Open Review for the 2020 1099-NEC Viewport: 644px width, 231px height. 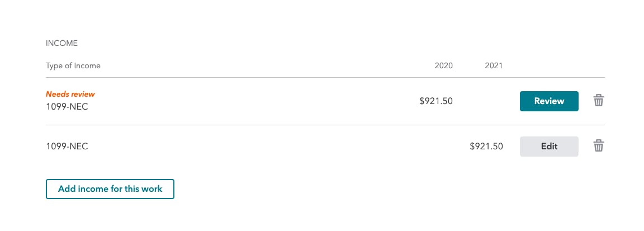point(549,101)
